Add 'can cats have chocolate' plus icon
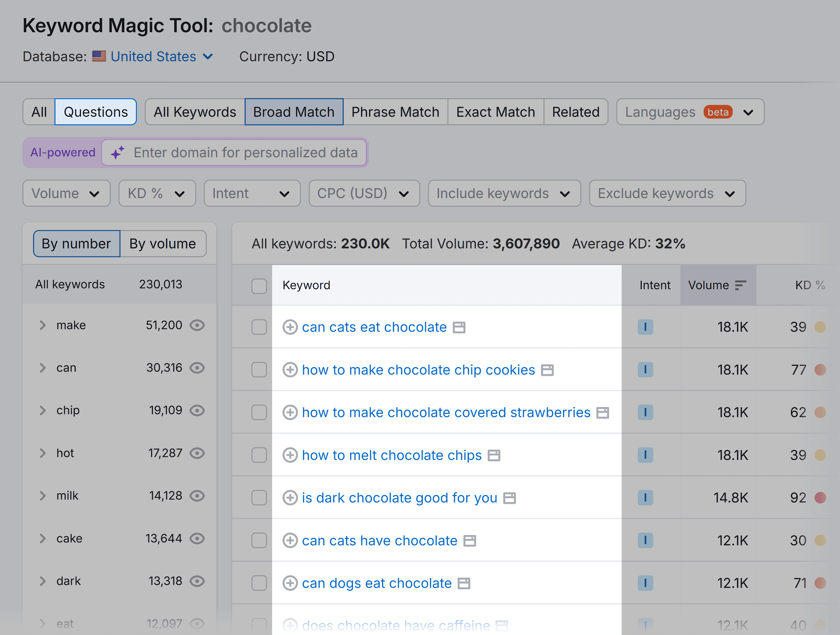840x635 pixels. (x=290, y=540)
